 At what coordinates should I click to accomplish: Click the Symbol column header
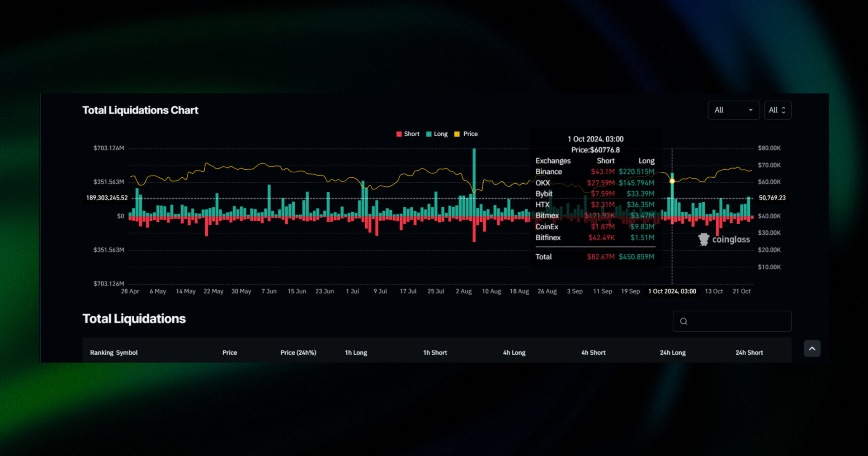pos(127,352)
